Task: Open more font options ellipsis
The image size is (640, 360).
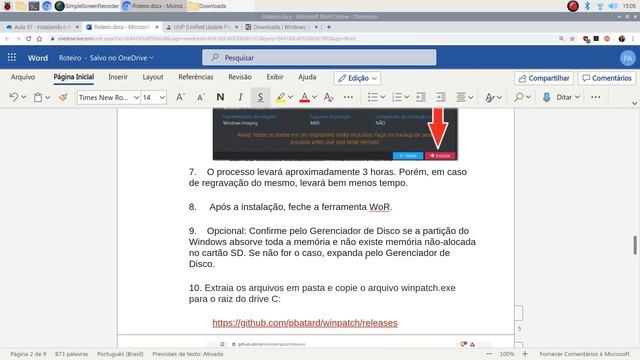Action: [348, 97]
